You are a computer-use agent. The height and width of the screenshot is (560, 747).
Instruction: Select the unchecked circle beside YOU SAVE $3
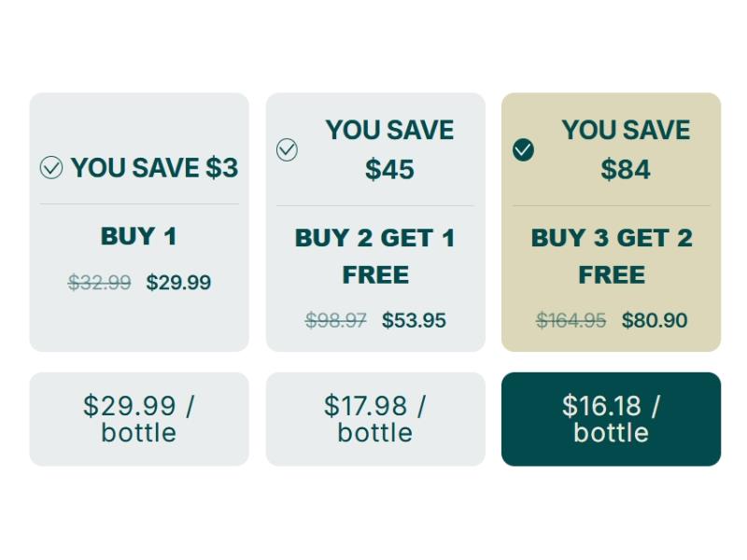point(51,168)
